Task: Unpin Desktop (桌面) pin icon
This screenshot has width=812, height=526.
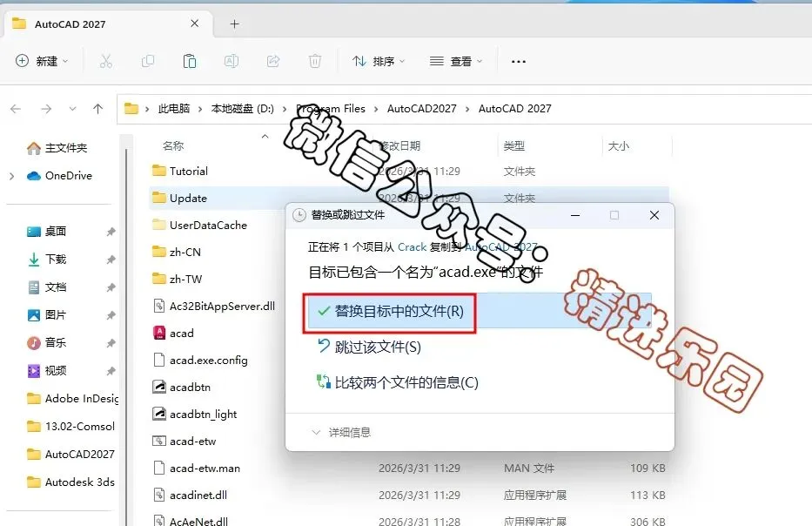Action: (111, 232)
